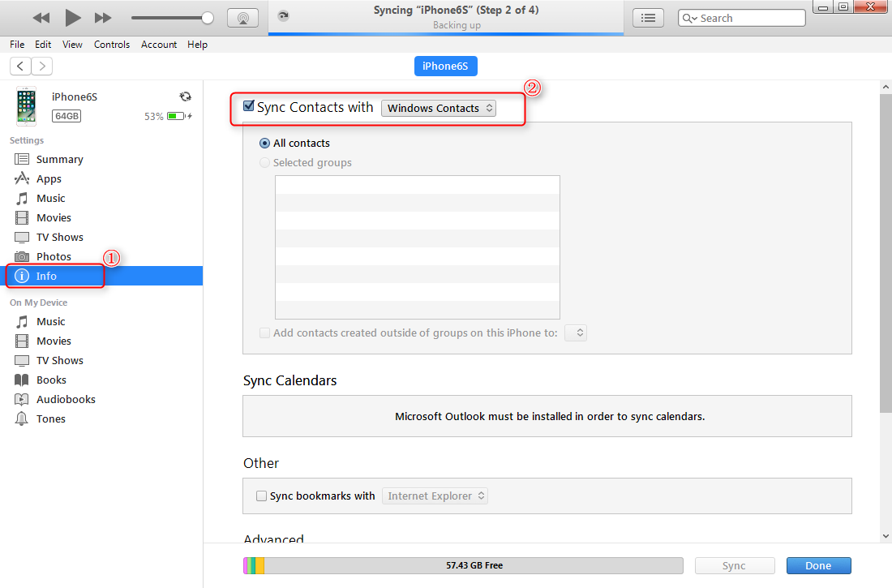
Task: Open the Controls menu
Action: [112, 45]
